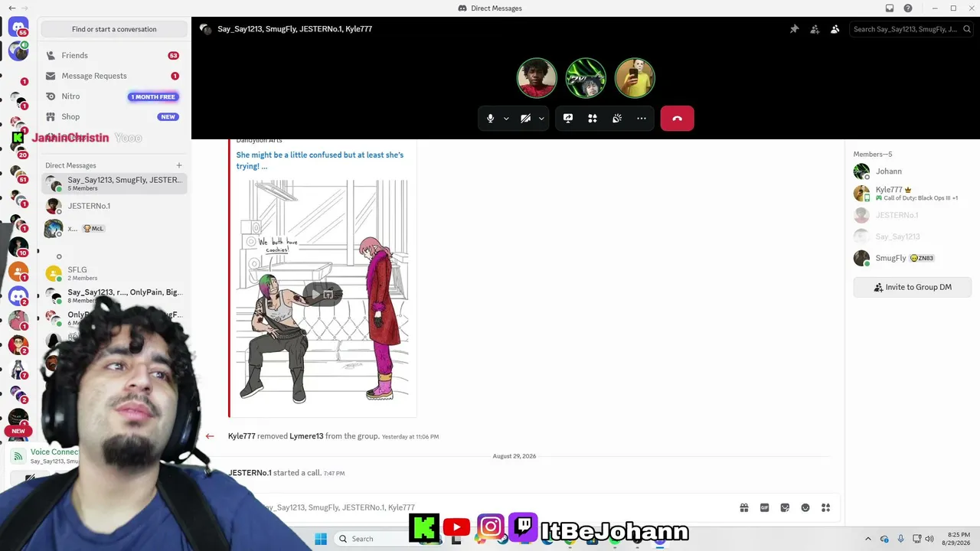The image size is (980, 551).
Task: View Johann's profile in members list
Action: tap(913, 171)
